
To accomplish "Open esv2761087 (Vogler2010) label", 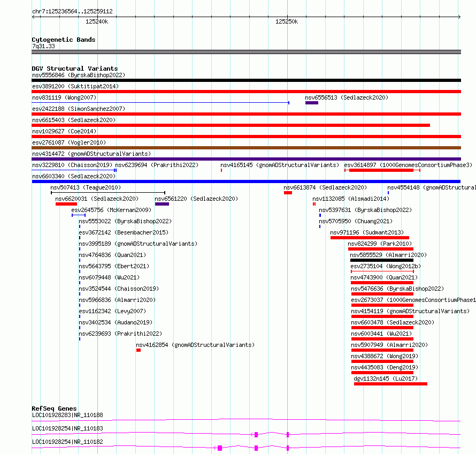I will [69, 142].
